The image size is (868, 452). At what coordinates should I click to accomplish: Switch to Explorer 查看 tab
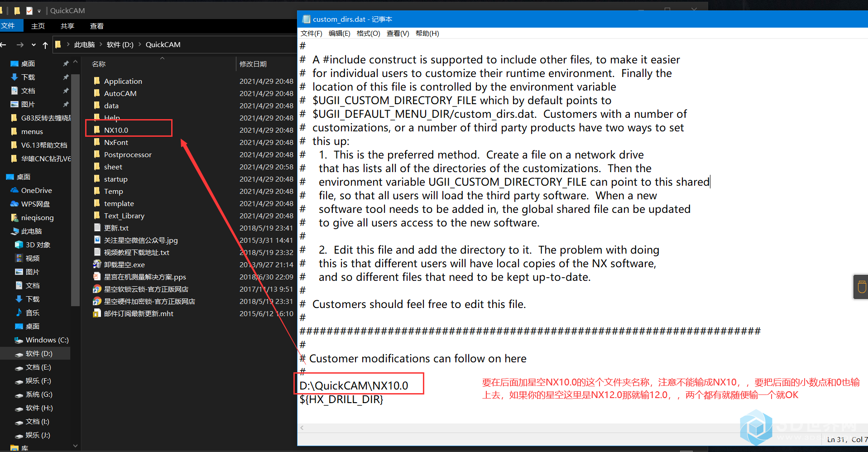[x=97, y=26]
